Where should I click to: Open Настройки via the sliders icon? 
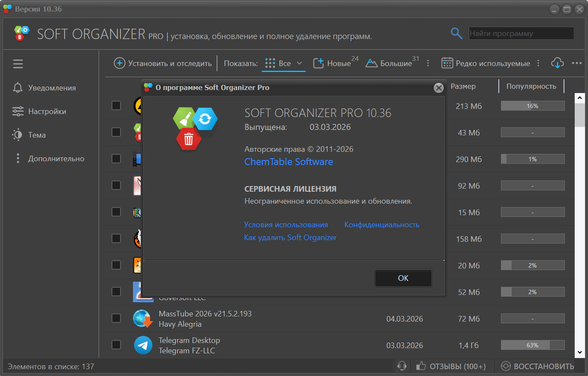[18, 111]
